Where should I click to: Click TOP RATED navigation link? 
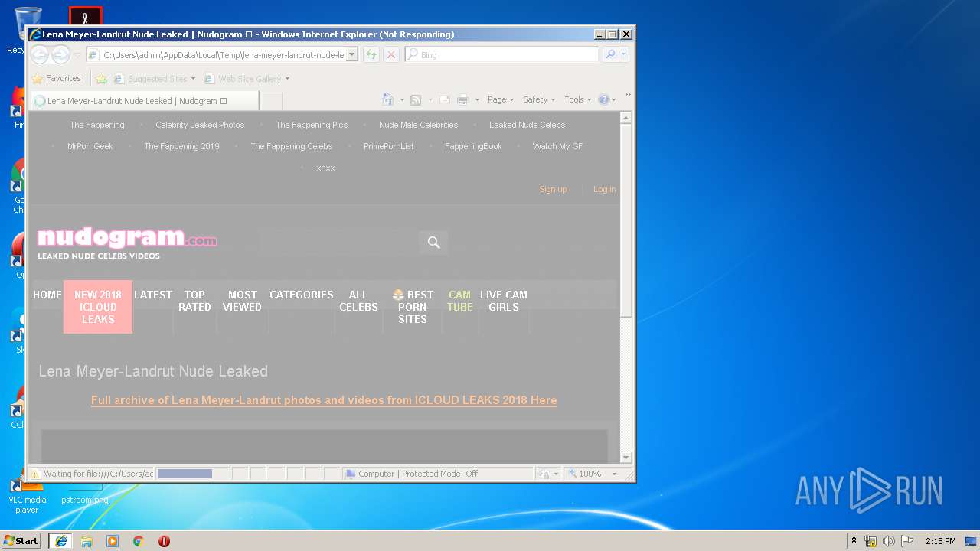pos(194,301)
